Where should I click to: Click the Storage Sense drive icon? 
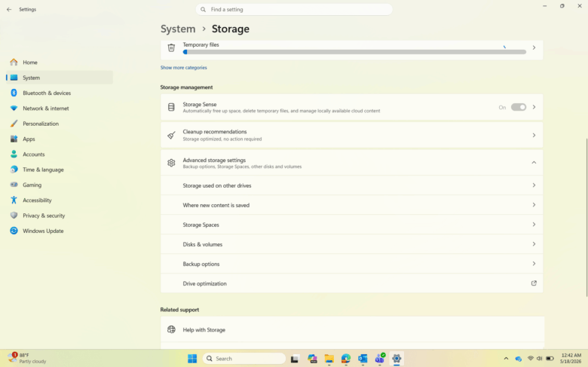[171, 107]
